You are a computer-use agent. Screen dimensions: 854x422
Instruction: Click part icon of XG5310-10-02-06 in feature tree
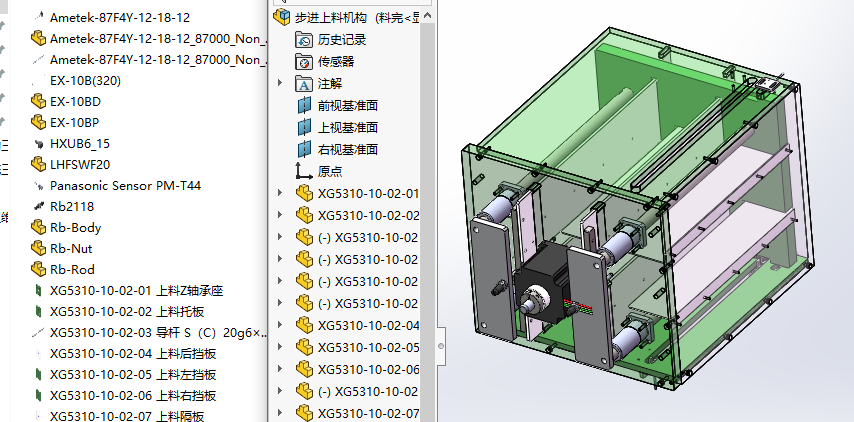pyautogui.click(x=304, y=369)
